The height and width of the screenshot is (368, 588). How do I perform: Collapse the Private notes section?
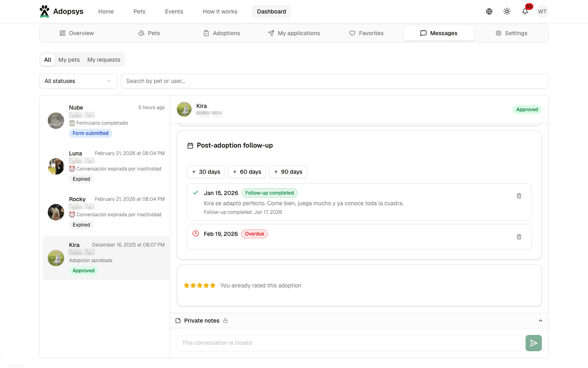(540, 321)
